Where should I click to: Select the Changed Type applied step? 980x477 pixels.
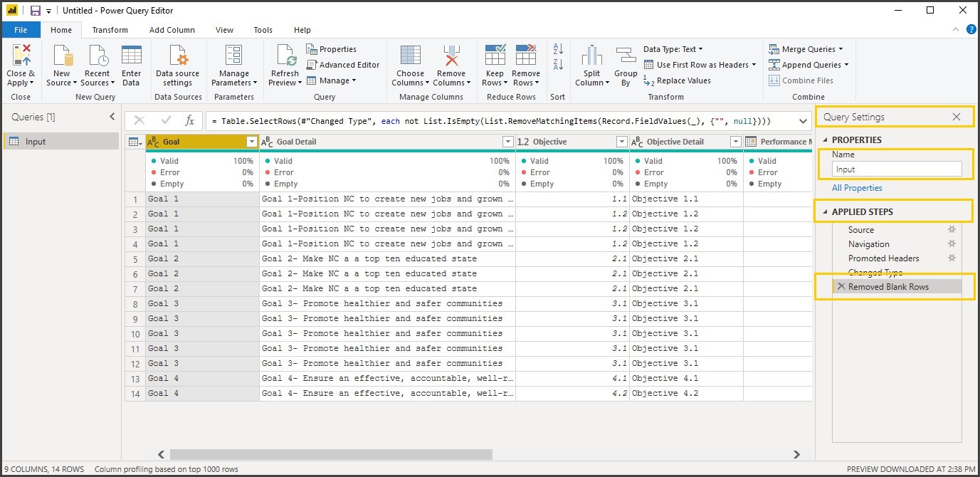tap(875, 273)
